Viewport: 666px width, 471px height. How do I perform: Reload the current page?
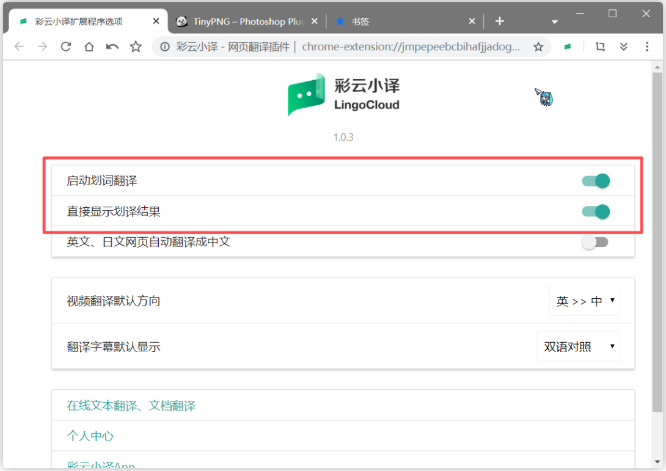pyautogui.click(x=66, y=46)
